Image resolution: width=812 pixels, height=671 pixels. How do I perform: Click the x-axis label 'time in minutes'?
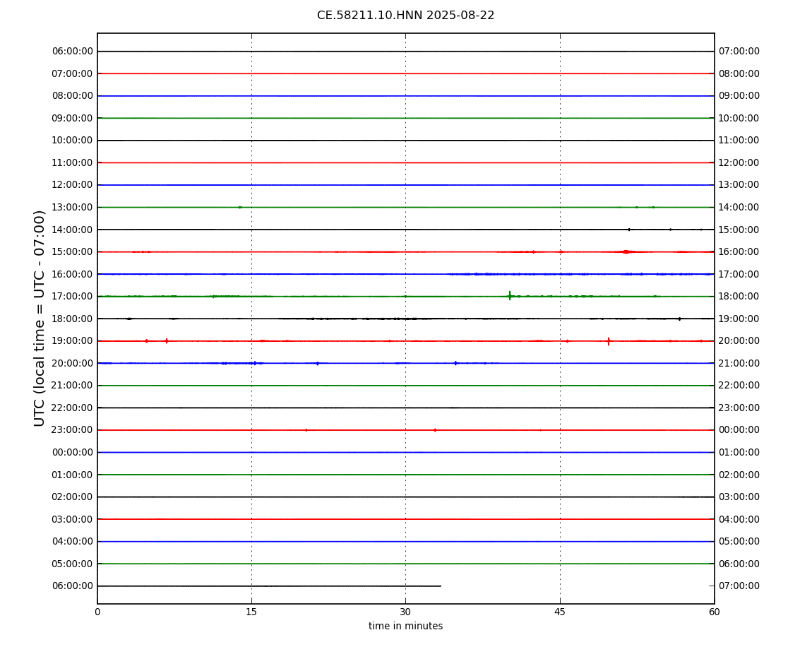point(405,626)
